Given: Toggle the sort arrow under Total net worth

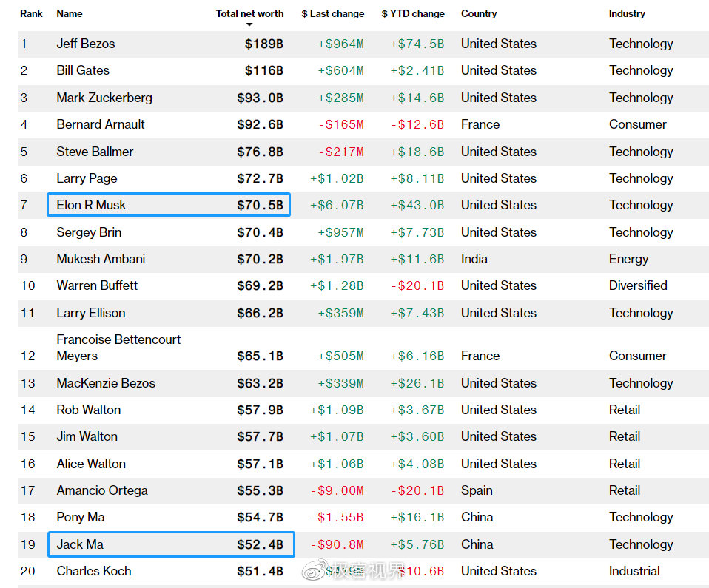Looking at the screenshot, I should point(249,24).
